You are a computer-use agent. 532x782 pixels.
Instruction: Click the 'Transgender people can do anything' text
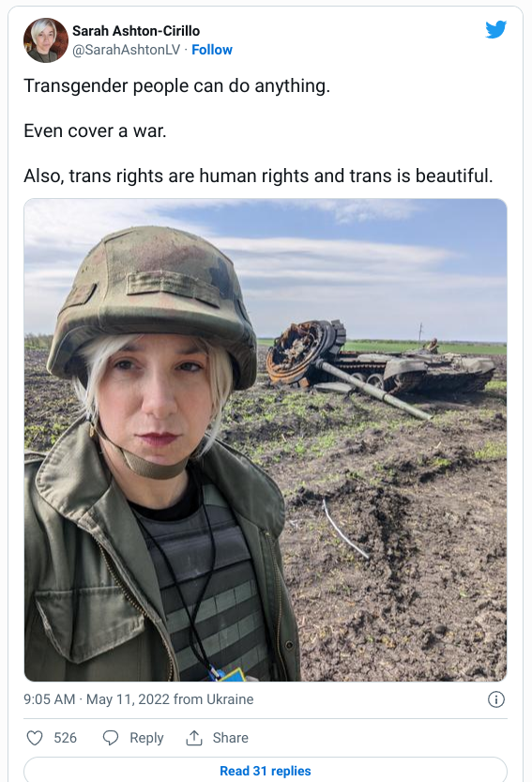click(x=177, y=85)
